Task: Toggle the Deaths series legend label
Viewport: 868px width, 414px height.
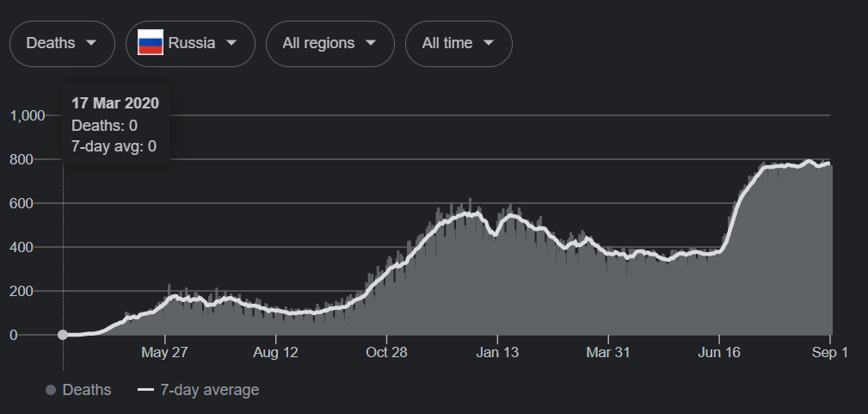Action: (87, 390)
